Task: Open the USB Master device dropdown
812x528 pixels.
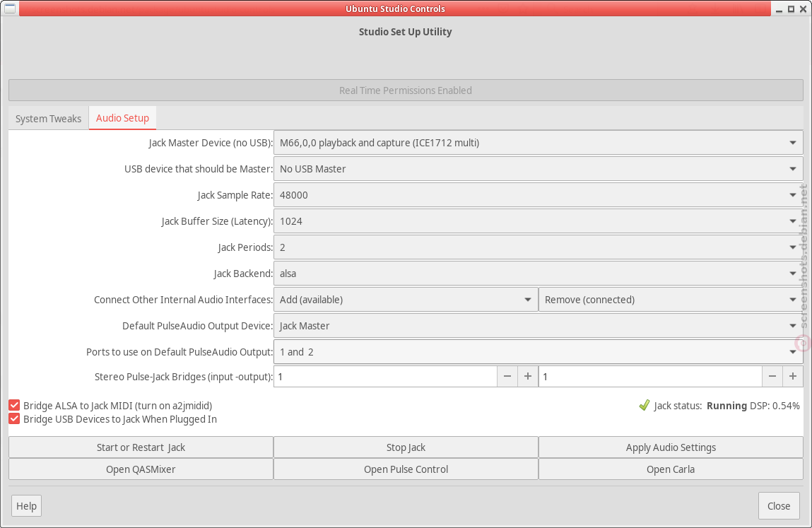Action: pyautogui.click(x=539, y=169)
